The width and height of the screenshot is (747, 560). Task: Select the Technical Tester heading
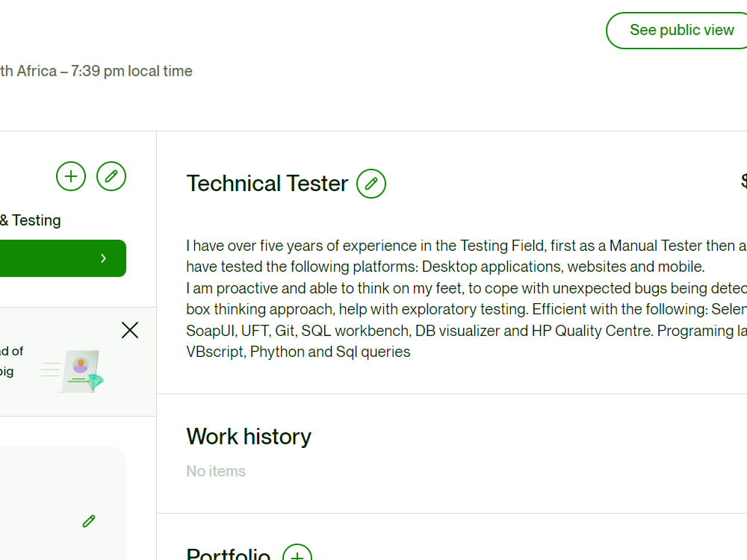267,183
